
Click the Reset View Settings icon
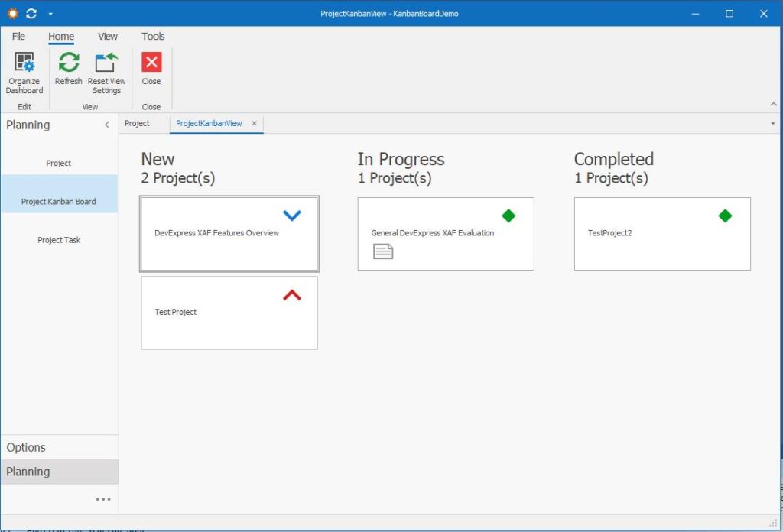click(x=106, y=63)
